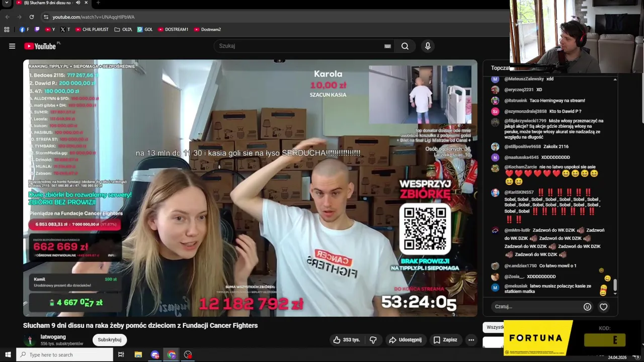Click chat user @filipkrzywiecki1799
This screenshot has width=644, height=362.
click(x=525, y=121)
